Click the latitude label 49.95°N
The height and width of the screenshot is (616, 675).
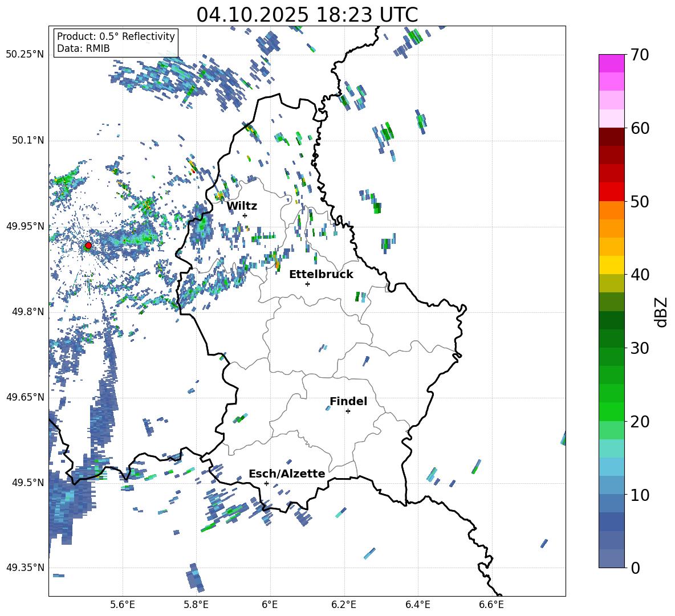tap(25, 226)
